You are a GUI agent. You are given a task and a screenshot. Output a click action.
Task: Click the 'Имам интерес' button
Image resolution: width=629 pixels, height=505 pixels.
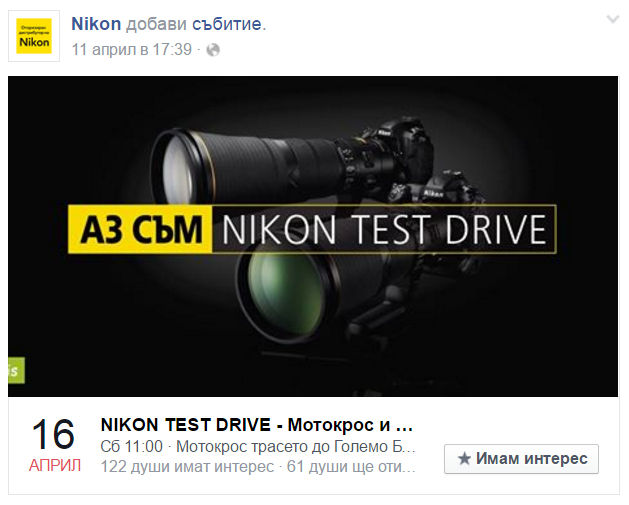tap(521, 459)
